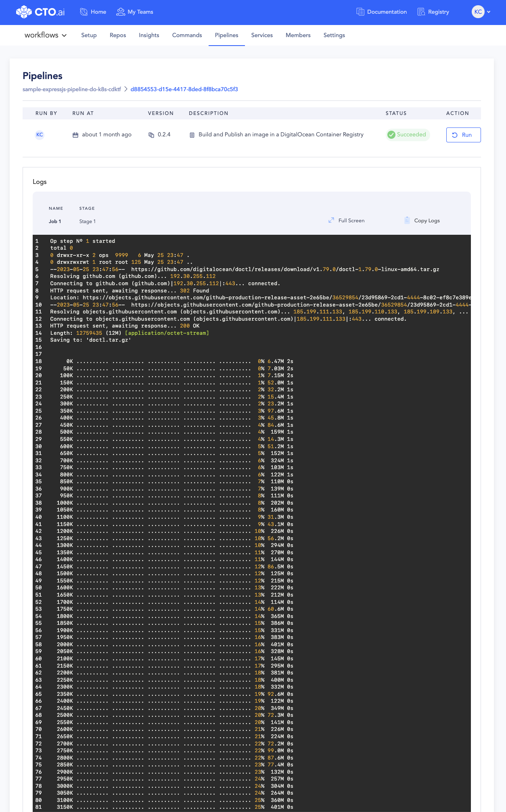Viewport: 506px width, 812px height.
Task: Click the Registry icon
Action: point(421,12)
